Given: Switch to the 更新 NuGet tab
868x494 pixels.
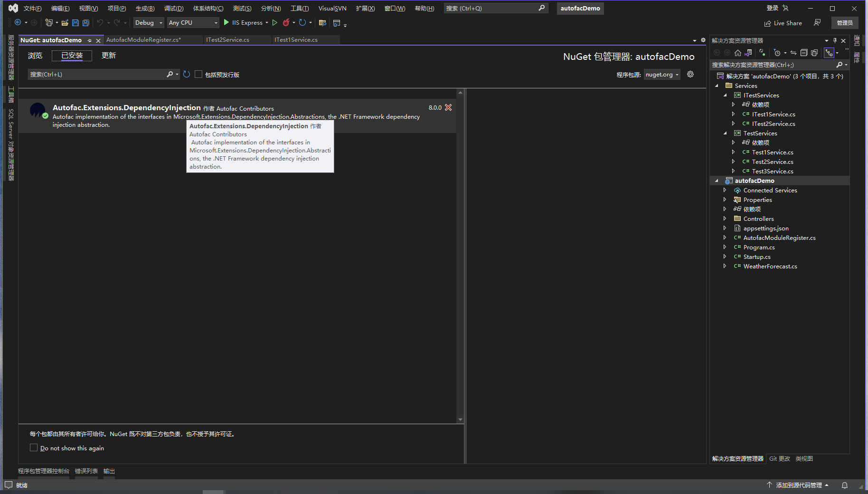Looking at the screenshot, I should point(109,56).
